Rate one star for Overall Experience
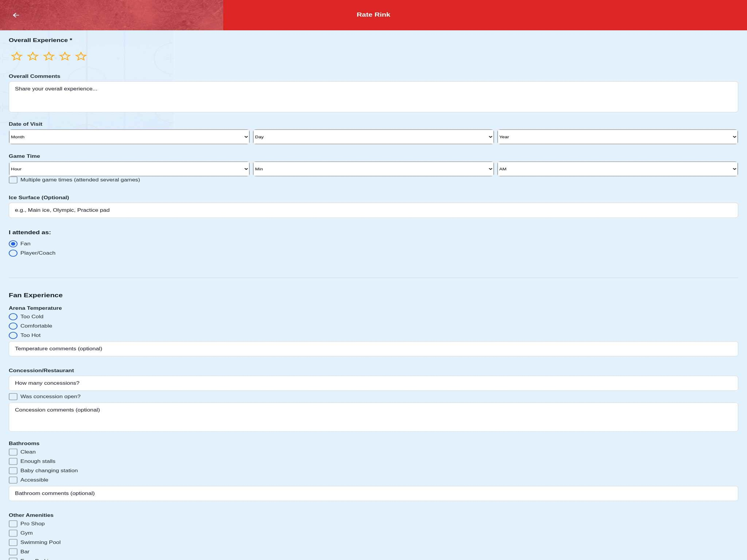This screenshot has height=560, width=747. tap(17, 56)
